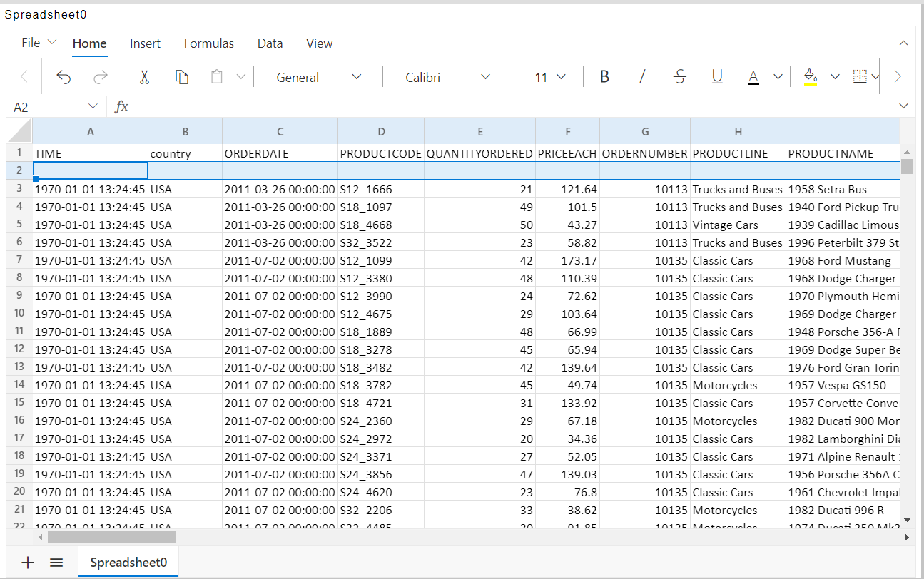
Task: Select the 1958 Setra Bus cell
Action: 843,189
